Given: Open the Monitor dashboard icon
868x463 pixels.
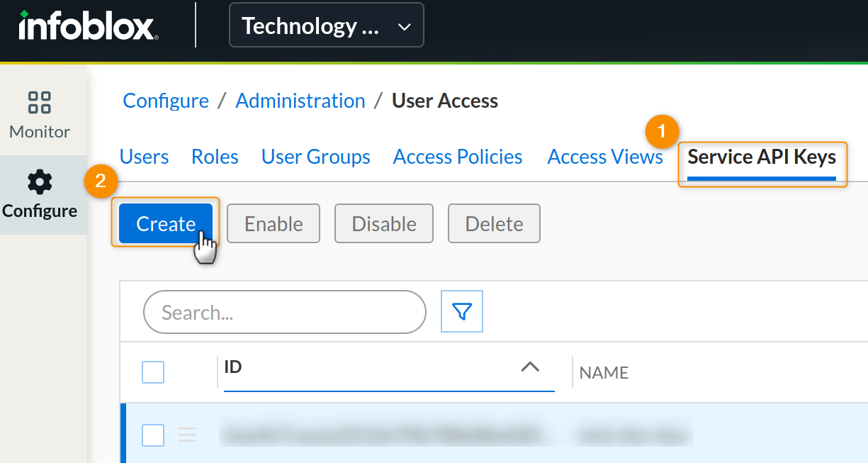Looking at the screenshot, I should coord(40,102).
